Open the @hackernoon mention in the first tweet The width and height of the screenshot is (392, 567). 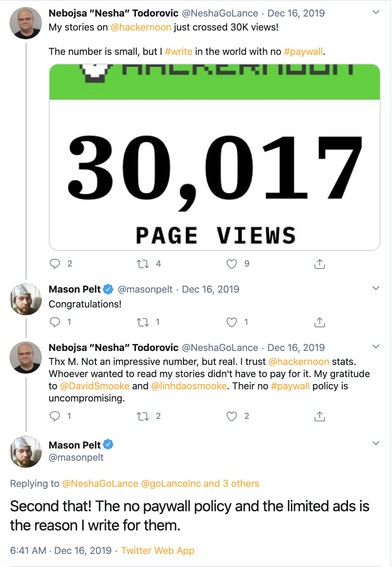(x=141, y=27)
